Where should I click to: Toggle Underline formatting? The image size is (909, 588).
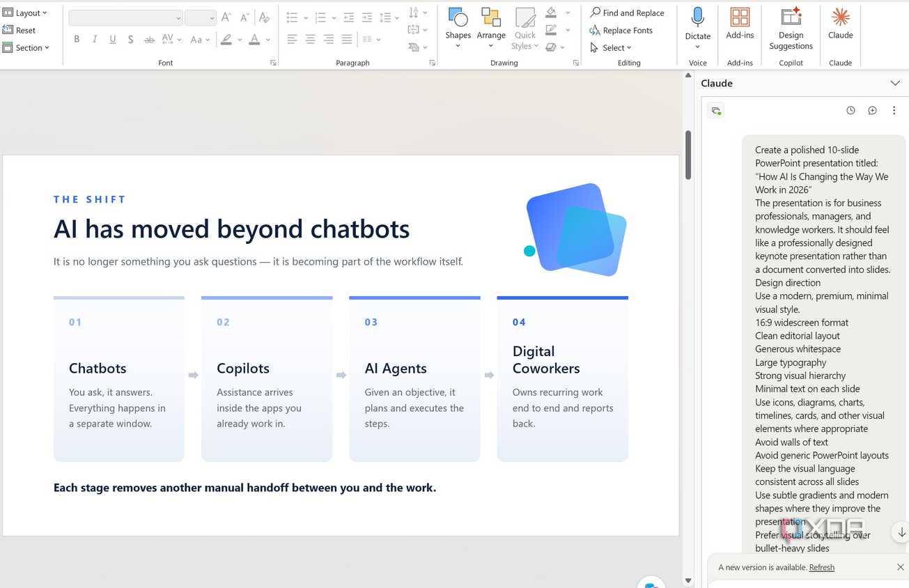(x=113, y=40)
